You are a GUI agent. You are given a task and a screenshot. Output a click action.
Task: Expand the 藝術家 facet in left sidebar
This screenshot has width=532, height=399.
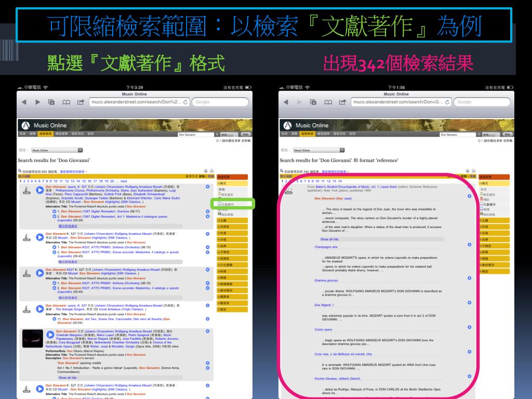click(x=232, y=303)
